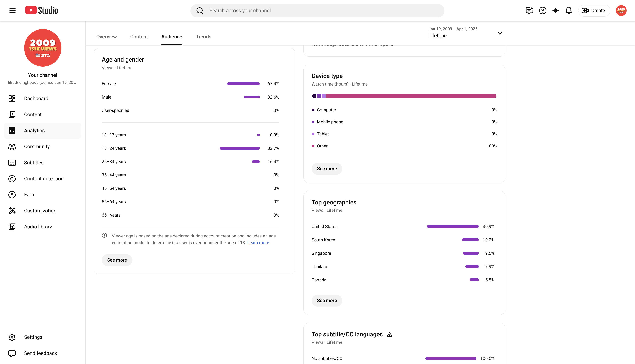The height and width of the screenshot is (364, 635).
Task: Click the Content video library icon
Action: click(12, 114)
